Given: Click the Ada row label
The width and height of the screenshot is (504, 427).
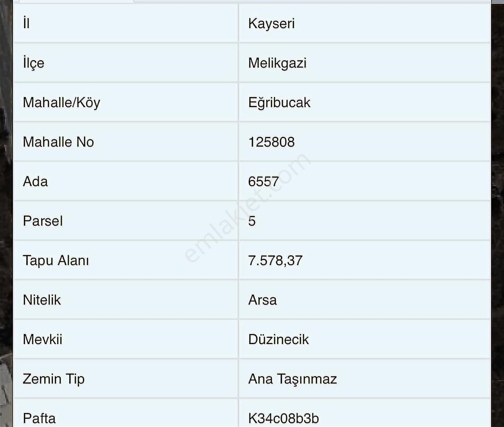Looking at the screenshot, I should (x=36, y=181).
